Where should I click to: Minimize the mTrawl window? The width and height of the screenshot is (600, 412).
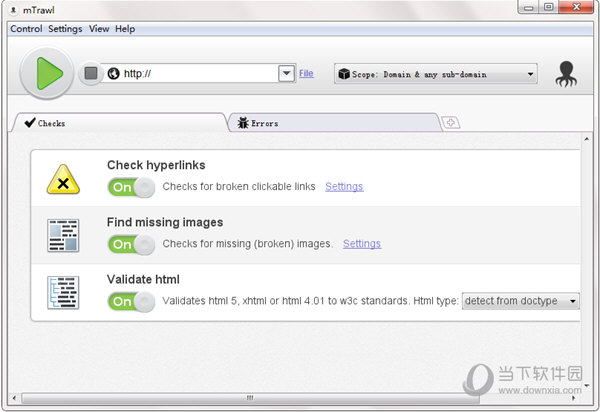(x=529, y=7)
